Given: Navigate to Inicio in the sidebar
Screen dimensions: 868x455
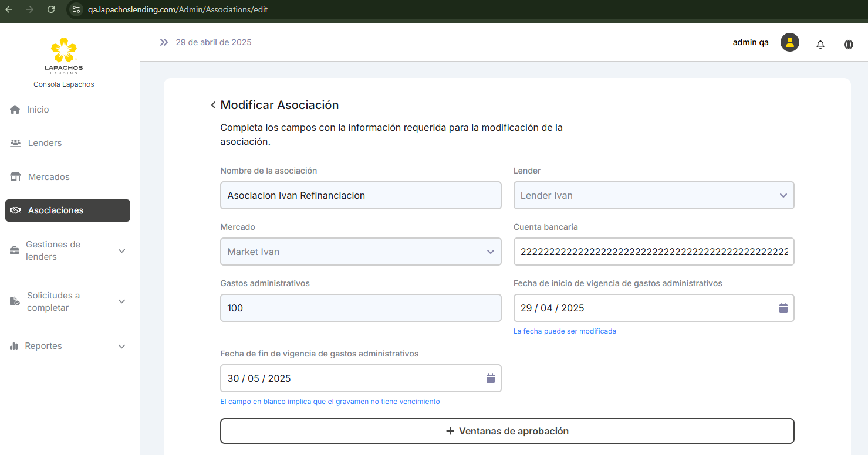Looking at the screenshot, I should point(38,110).
